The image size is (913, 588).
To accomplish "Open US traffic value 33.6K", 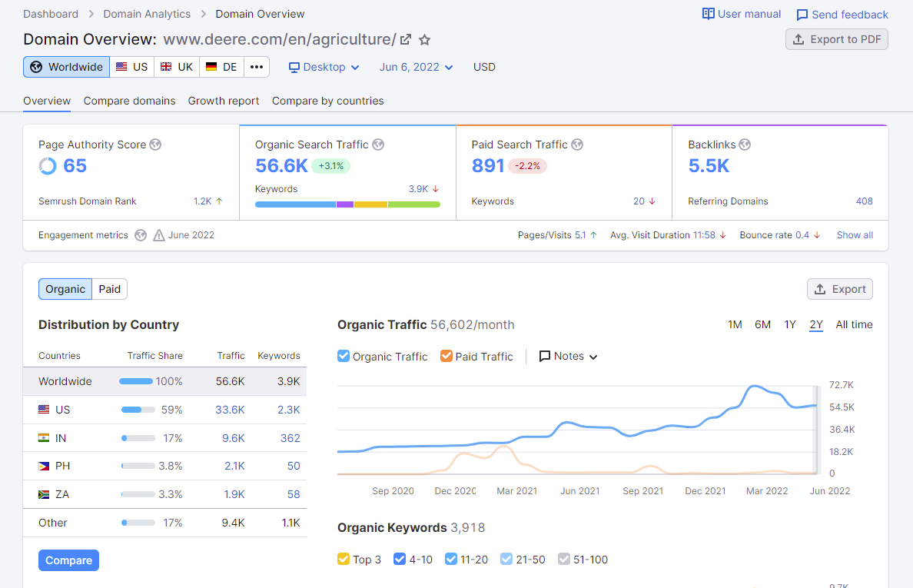I will point(230,410).
